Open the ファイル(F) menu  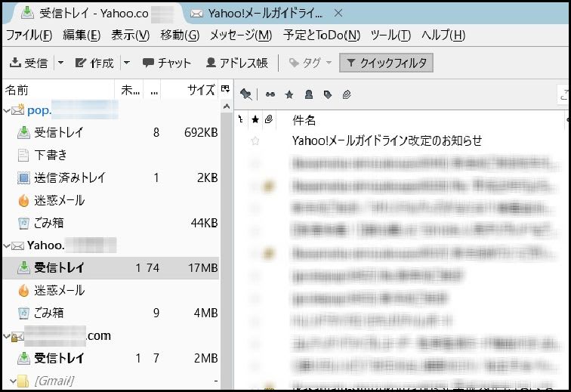[x=29, y=35]
